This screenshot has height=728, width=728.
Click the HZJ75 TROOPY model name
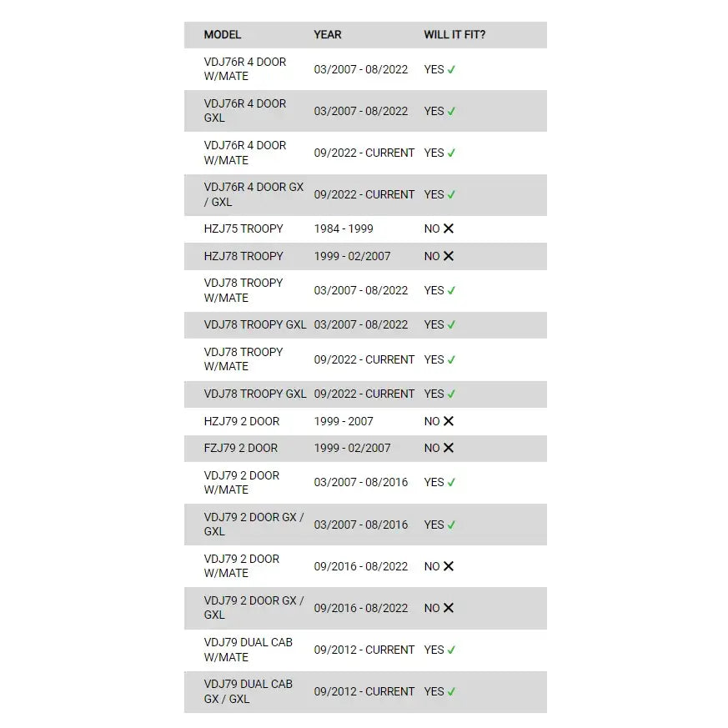click(244, 228)
